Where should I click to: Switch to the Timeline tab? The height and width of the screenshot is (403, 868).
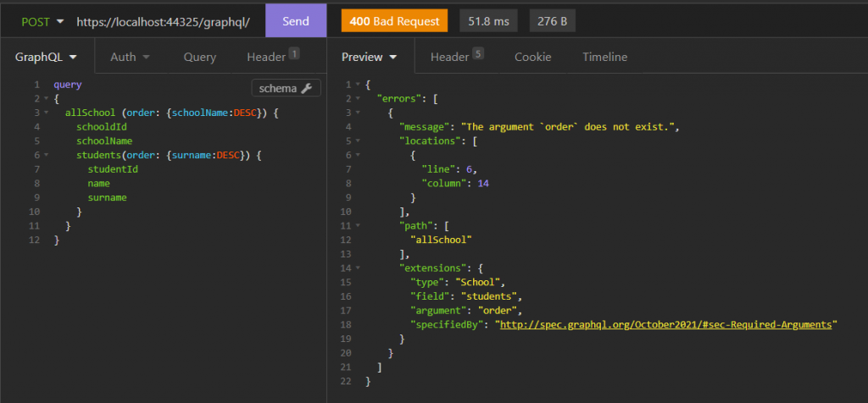pyautogui.click(x=604, y=58)
